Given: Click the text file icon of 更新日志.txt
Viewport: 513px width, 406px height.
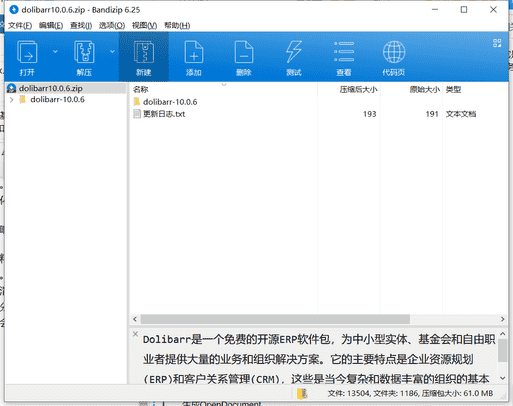Looking at the screenshot, I should 137,114.
